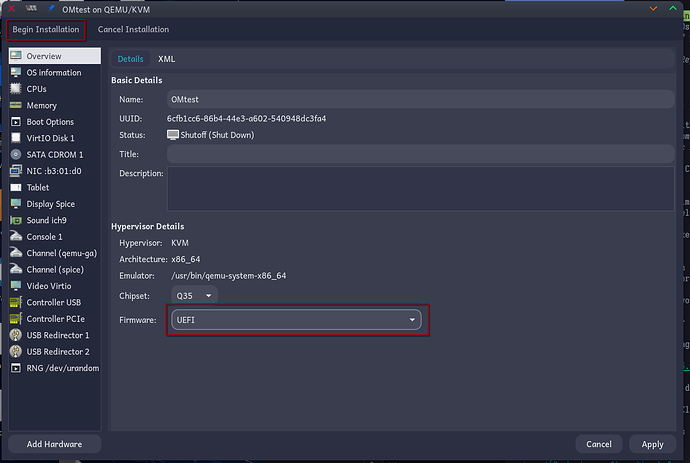Select the NIC :b3:01:d0 device
This screenshot has height=463, width=690.
(x=53, y=171)
